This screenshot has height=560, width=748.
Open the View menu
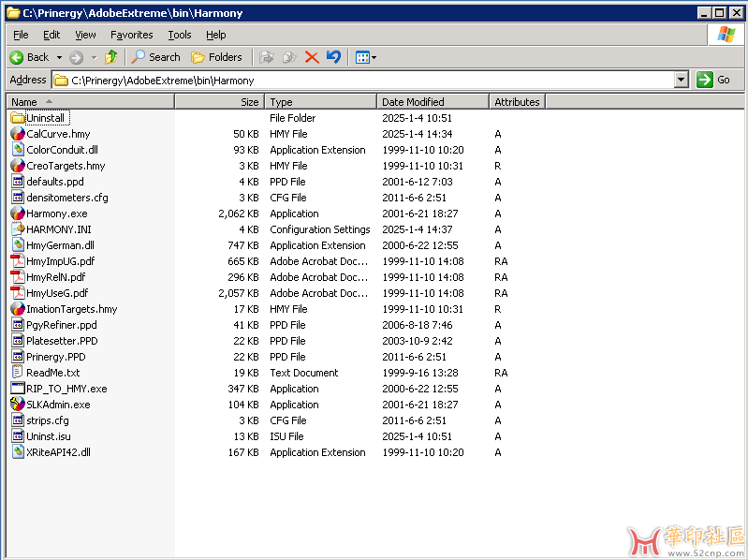point(85,35)
